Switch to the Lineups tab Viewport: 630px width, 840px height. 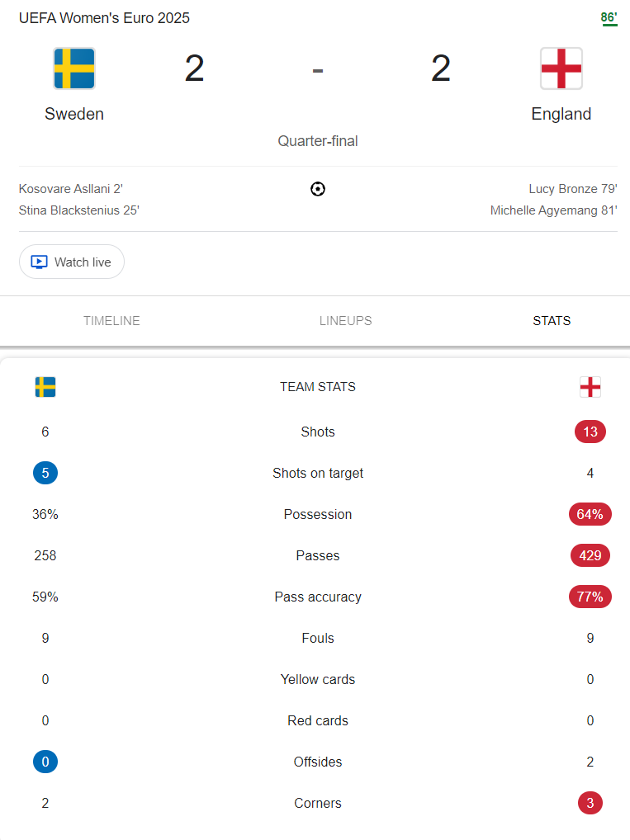coord(346,321)
